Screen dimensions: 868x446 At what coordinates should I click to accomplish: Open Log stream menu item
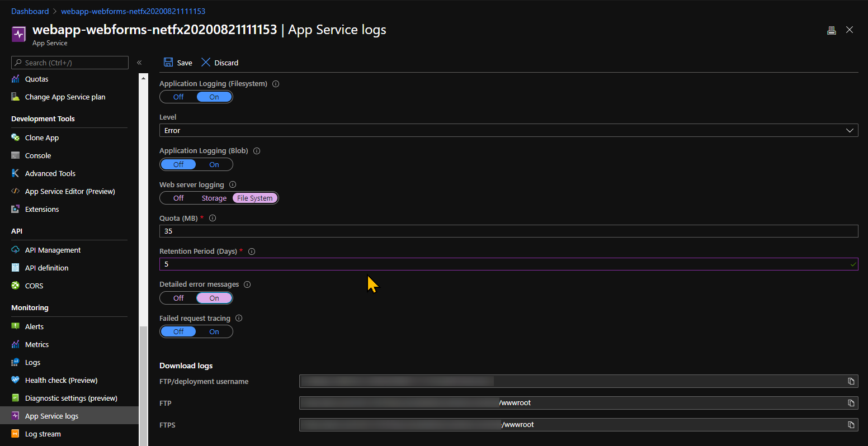coord(43,434)
